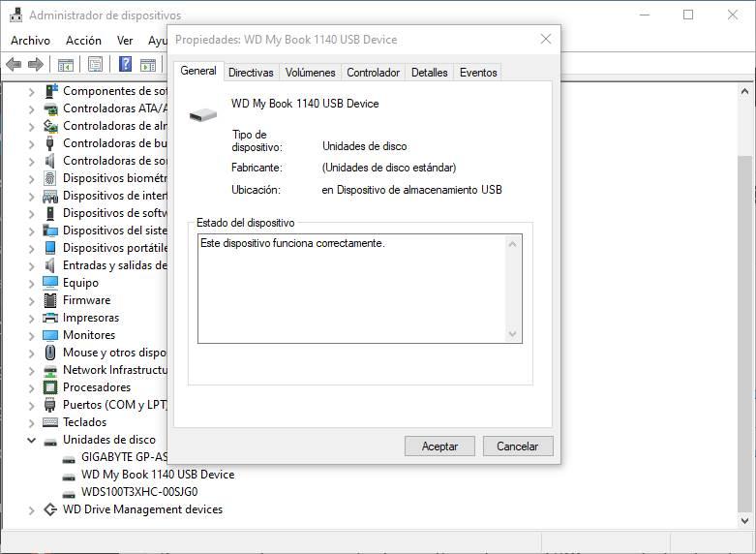Image resolution: width=756 pixels, height=554 pixels.
Task: Click the Properties toolbar icon
Action: tap(96, 64)
